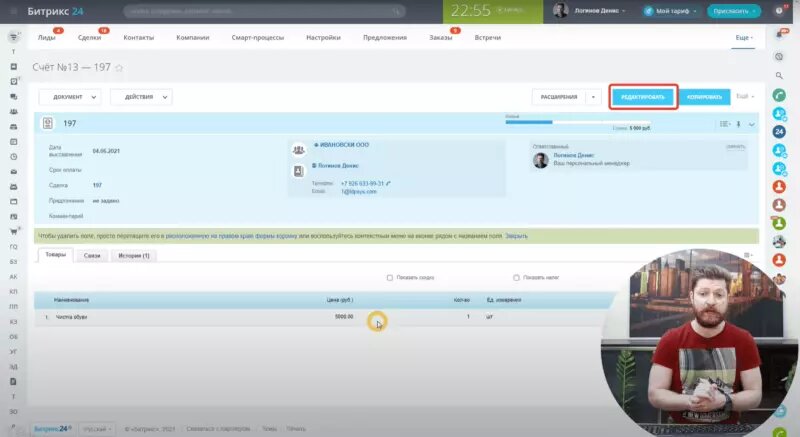
Task: Click the invoice status progress bar
Action: click(x=578, y=122)
